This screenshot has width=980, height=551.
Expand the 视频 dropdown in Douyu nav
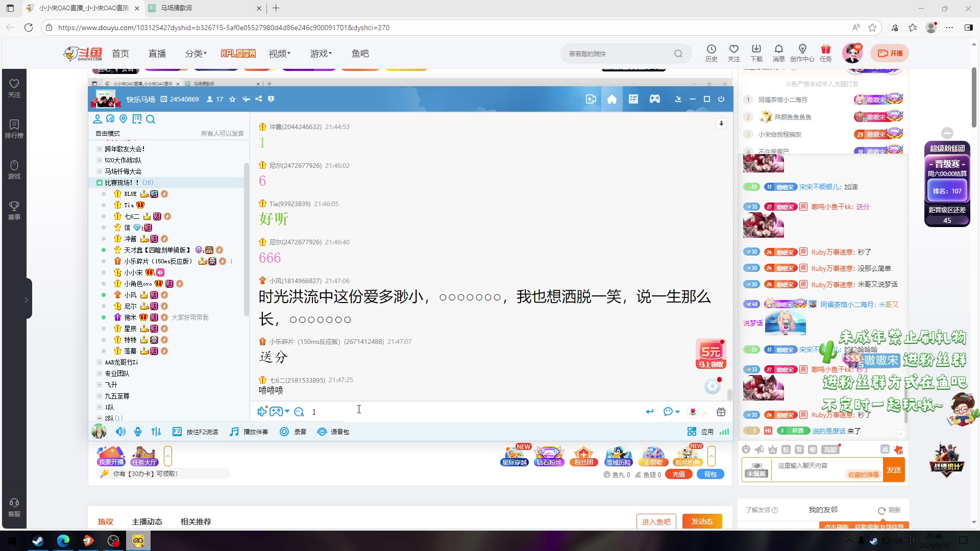[279, 54]
